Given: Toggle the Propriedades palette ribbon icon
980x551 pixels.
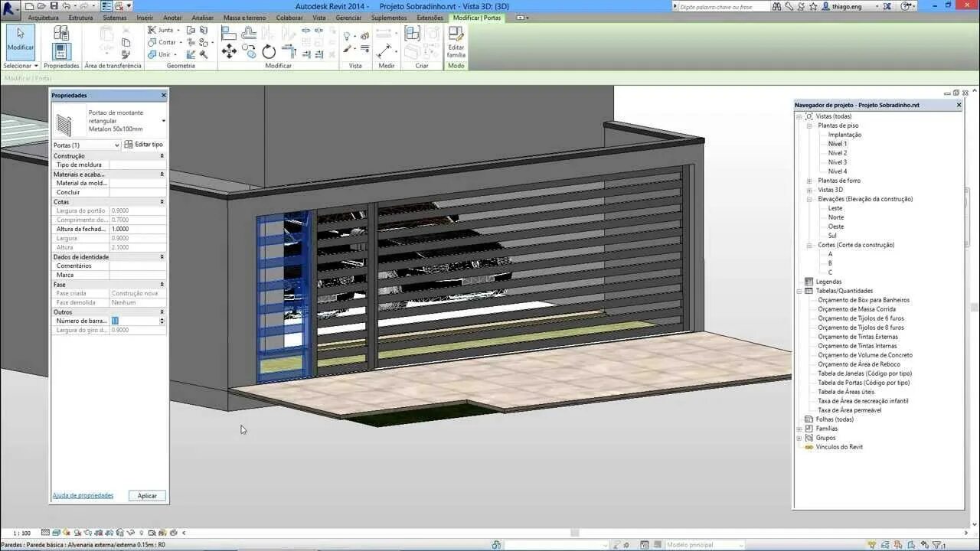Looking at the screenshot, I should pos(62,51).
